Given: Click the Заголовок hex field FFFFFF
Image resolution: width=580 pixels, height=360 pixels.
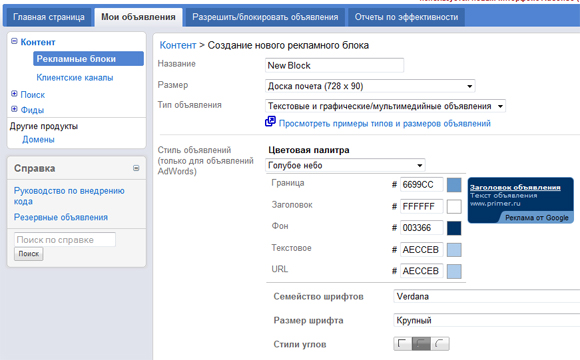Looking at the screenshot, I should pos(421,206).
